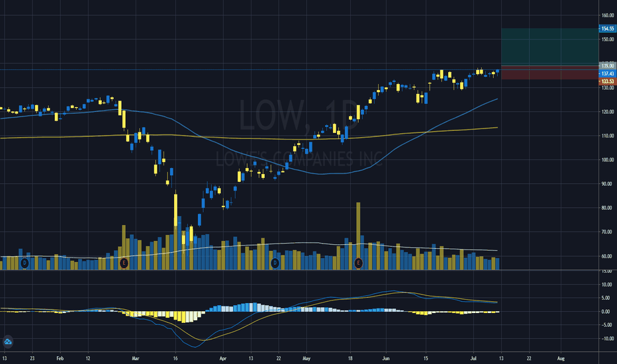This screenshot has width=617, height=364.
Task: Open the dividend marker near Apr 22
Action: pyautogui.click(x=275, y=263)
